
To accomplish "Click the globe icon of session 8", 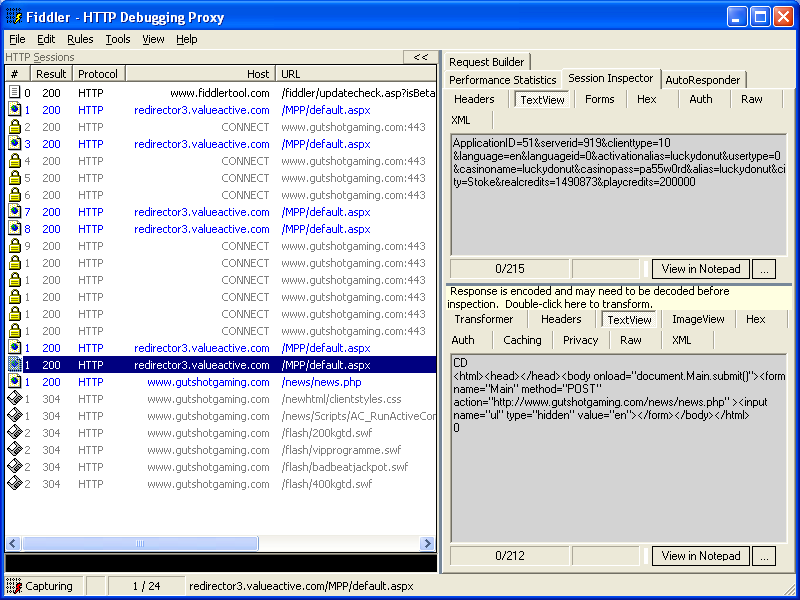I will coord(15,229).
